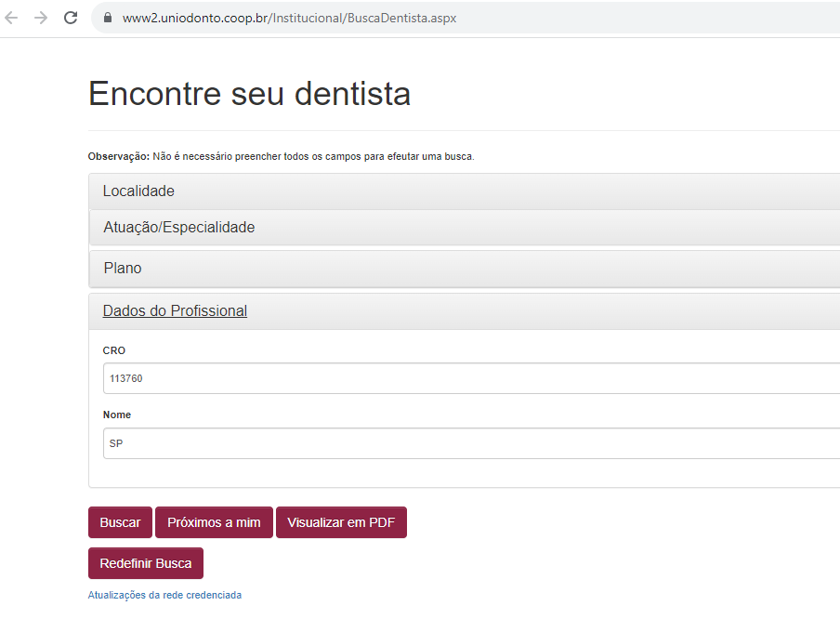840x632 pixels.
Task: Click the Nome text field
Action: tap(465, 443)
